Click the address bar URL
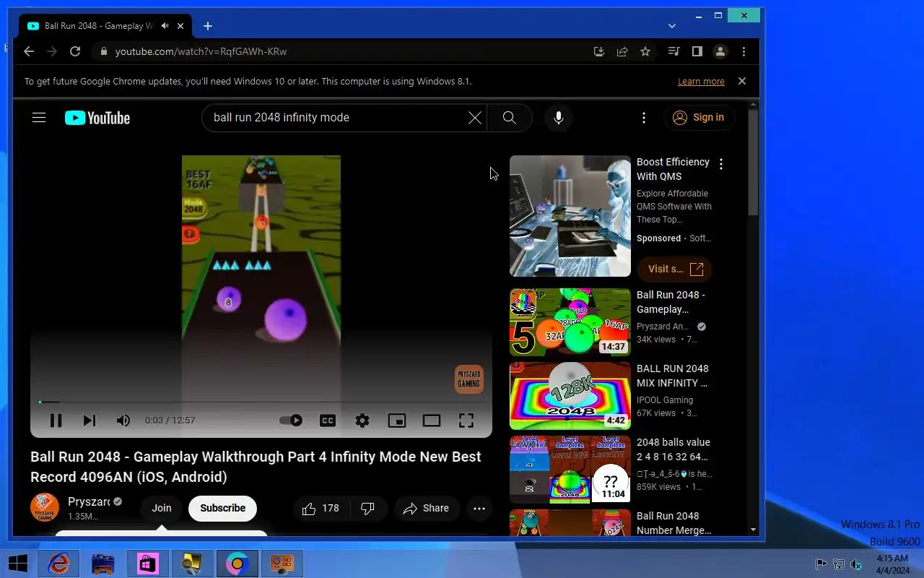This screenshot has width=924, height=578. point(201,51)
